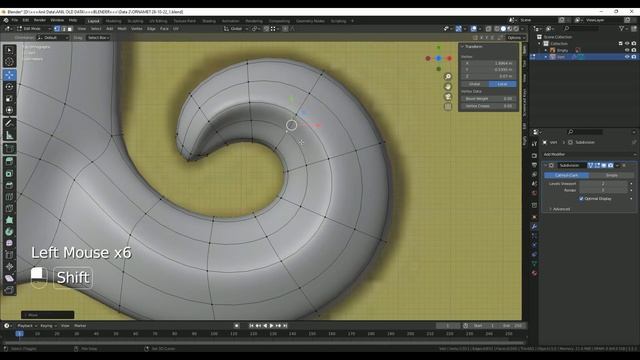The width and height of the screenshot is (640, 360).
Task: Select the Knife tool
Action: click(9, 208)
